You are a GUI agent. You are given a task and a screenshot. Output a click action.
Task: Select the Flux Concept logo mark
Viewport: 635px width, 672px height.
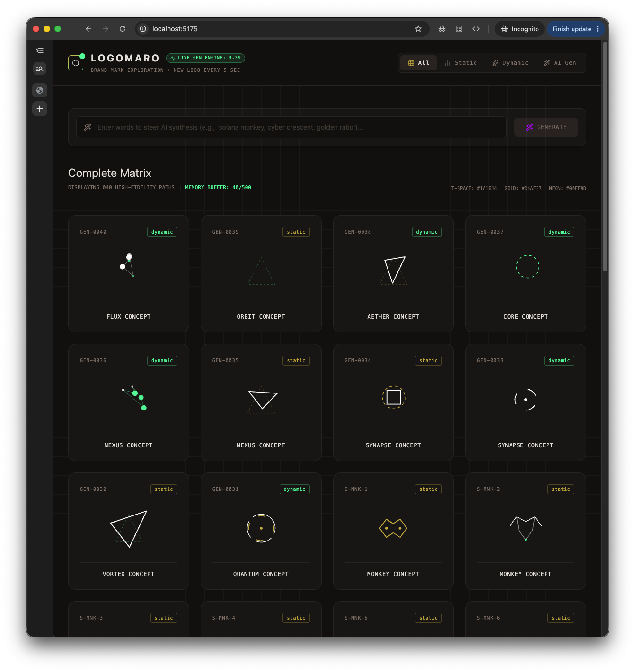(128, 265)
